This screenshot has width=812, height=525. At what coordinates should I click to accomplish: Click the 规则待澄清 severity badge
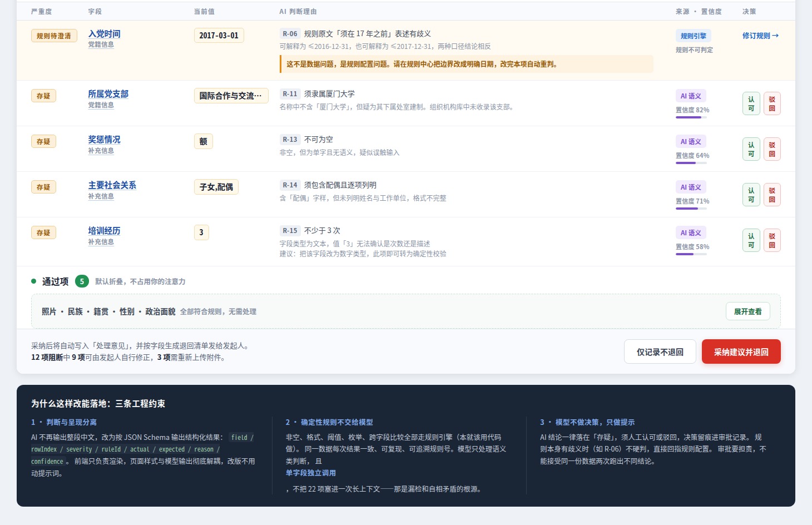coord(54,36)
